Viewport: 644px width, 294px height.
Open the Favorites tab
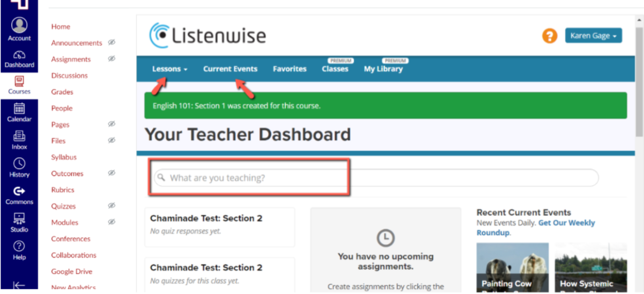[289, 69]
